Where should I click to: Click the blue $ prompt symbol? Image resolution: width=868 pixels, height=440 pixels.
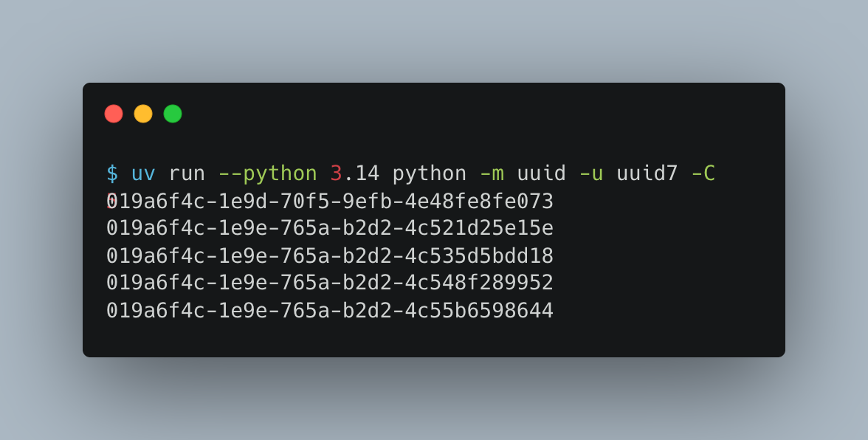(x=112, y=173)
